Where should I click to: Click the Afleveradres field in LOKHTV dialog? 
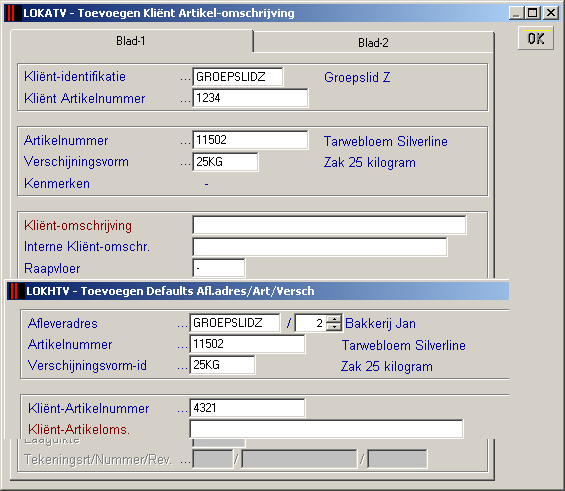235,323
